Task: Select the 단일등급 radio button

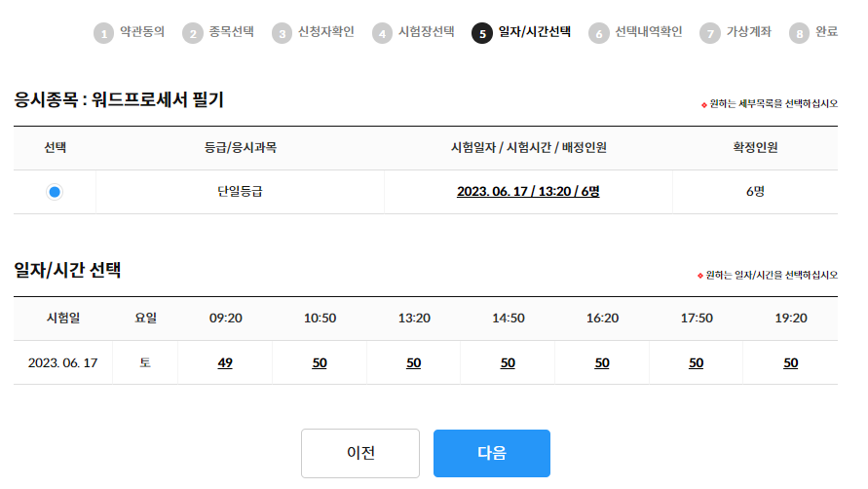Action: coord(55,192)
